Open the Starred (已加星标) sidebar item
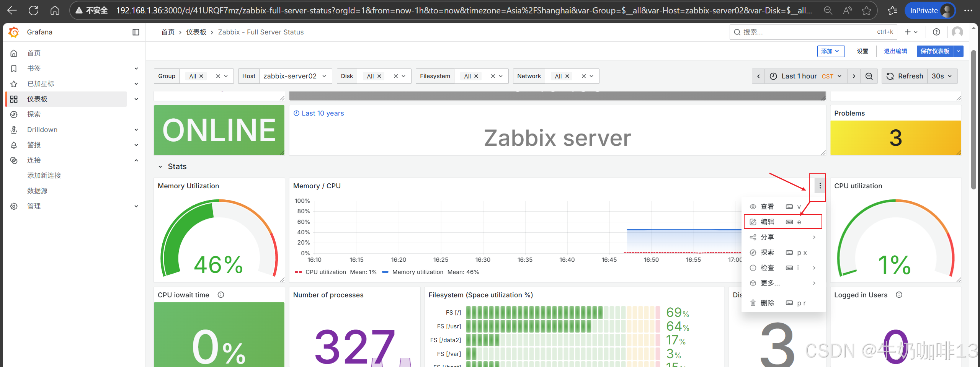This screenshot has height=367, width=980. pyautogui.click(x=41, y=84)
